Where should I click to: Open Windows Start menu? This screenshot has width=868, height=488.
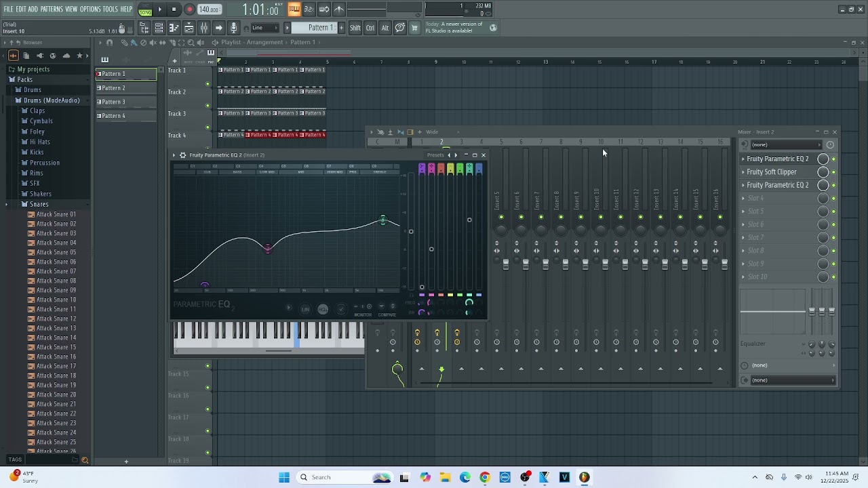pyautogui.click(x=284, y=477)
